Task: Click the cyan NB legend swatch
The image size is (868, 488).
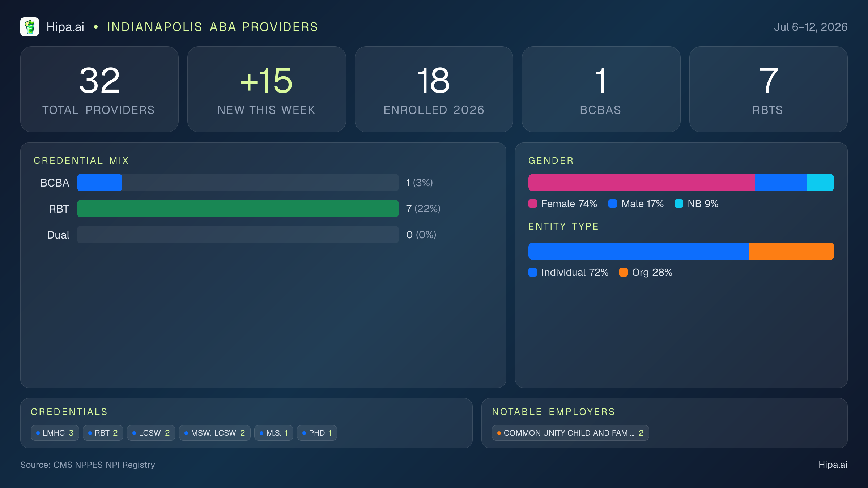Action: pos(679,204)
